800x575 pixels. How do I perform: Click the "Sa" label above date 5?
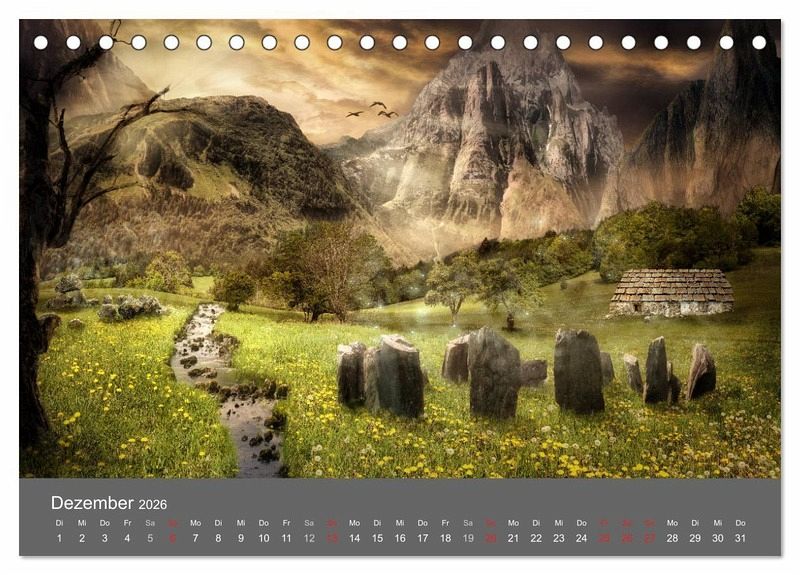150,523
